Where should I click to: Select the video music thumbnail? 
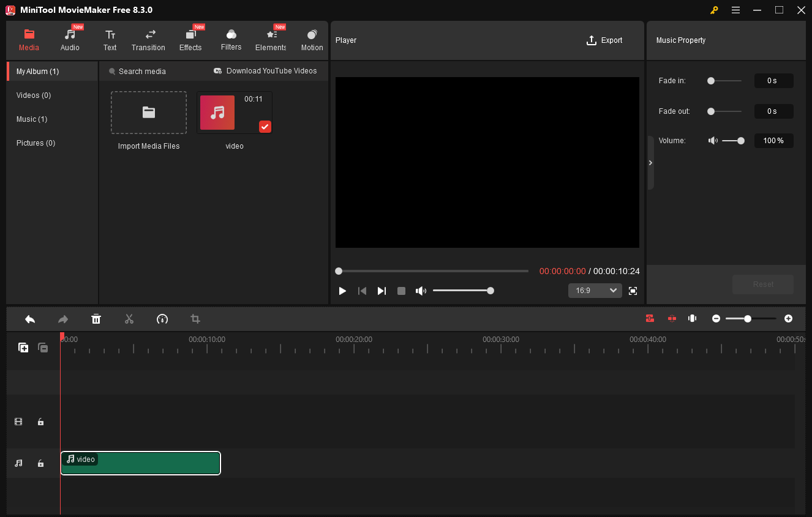coord(235,113)
